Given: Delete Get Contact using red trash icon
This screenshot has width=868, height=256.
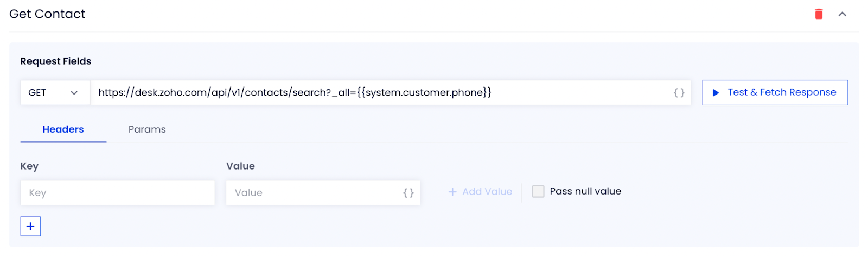Looking at the screenshot, I should coord(819,14).
